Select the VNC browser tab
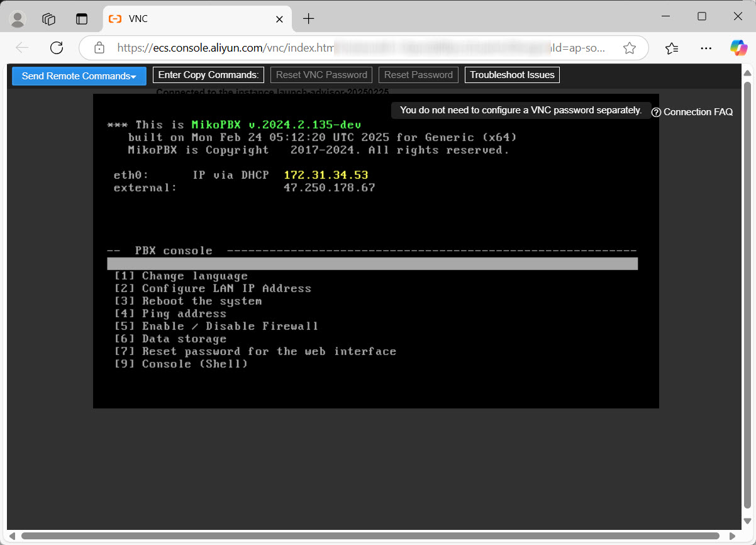This screenshot has height=545, width=756. [x=189, y=19]
